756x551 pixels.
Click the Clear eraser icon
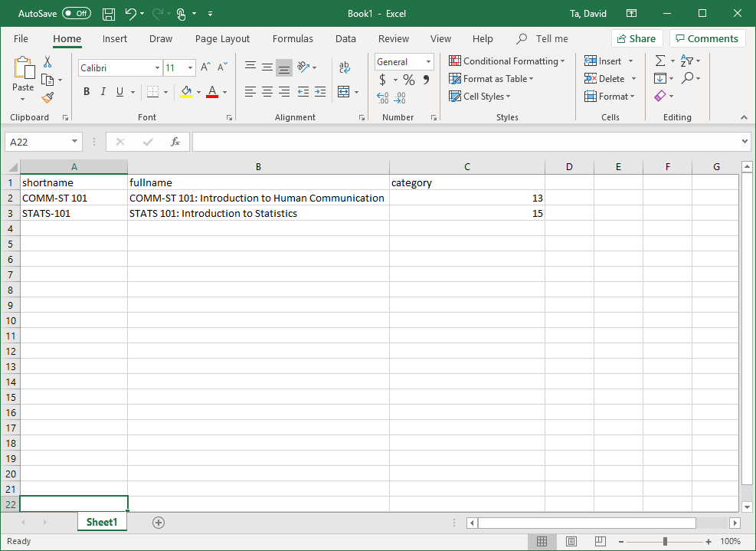pyautogui.click(x=660, y=96)
